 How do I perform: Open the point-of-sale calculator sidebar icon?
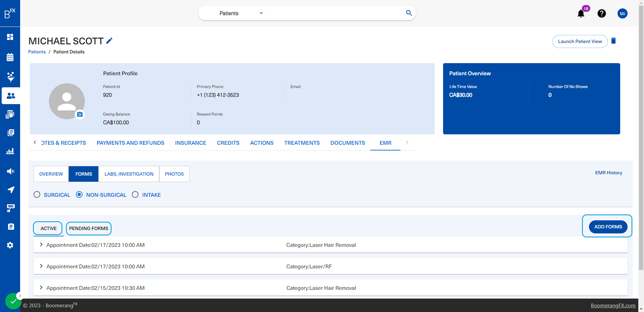click(10, 114)
